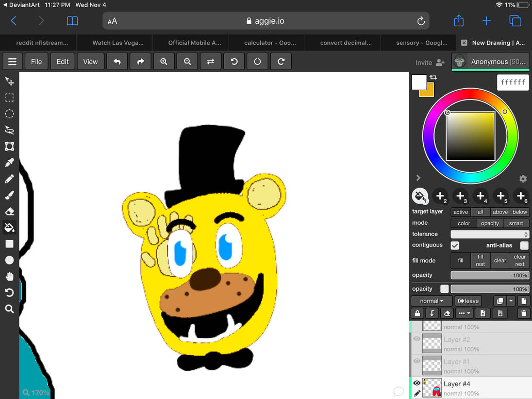Viewport: 532px width, 399px height.
Task: Open color picker settings gear
Action: pyautogui.click(x=523, y=178)
